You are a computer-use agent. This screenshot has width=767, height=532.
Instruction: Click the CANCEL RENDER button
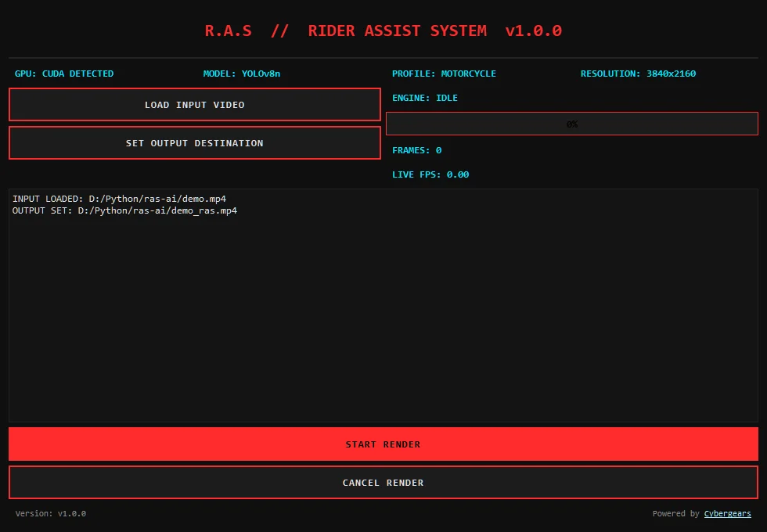pyautogui.click(x=383, y=483)
